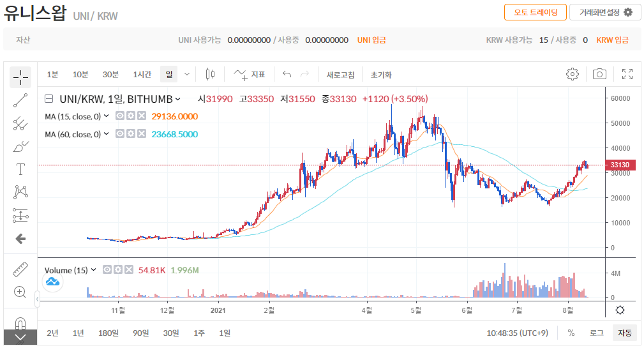Viewport: 644px width, 348px height.
Task: Set date range to 1일
Action: (x=224, y=333)
